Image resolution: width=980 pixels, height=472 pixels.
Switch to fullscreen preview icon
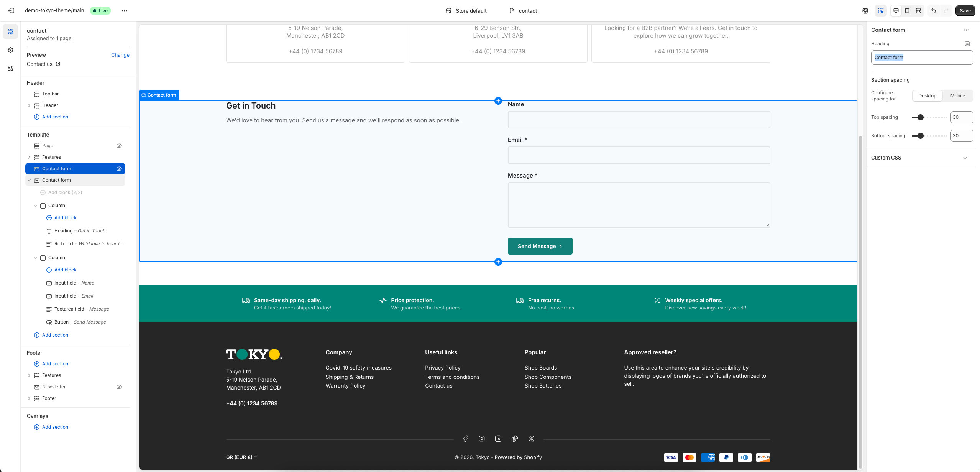pos(918,11)
